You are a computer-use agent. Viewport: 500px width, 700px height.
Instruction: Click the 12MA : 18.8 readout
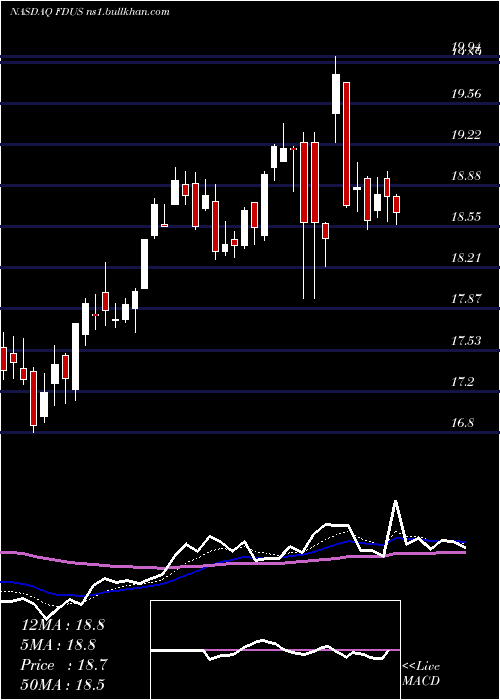click(62, 625)
